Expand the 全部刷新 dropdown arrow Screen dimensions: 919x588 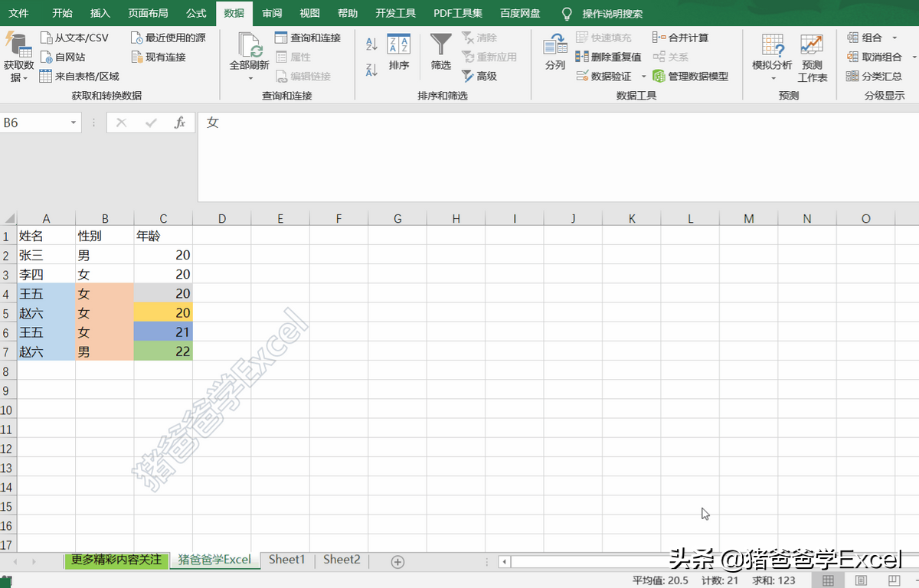[250, 78]
